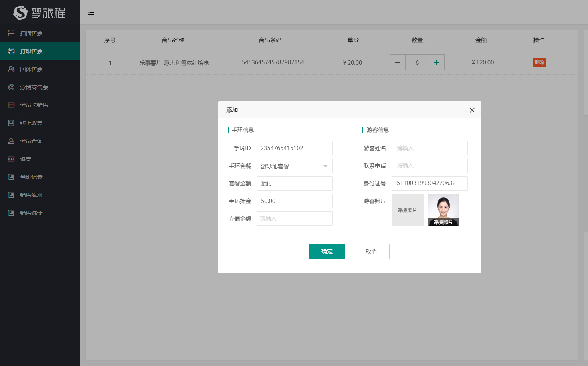Increase quantity with the plus button
588x366 pixels.
pos(436,62)
